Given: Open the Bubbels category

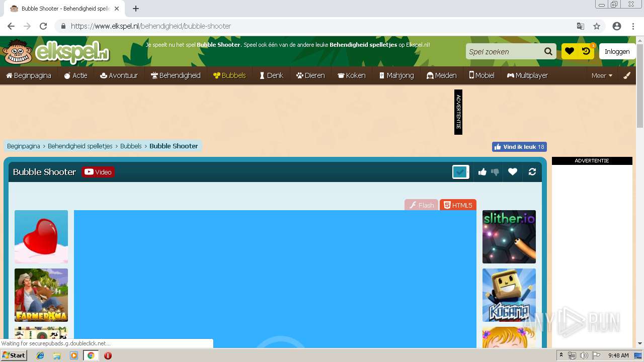Looking at the screenshot, I should (229, 75).
